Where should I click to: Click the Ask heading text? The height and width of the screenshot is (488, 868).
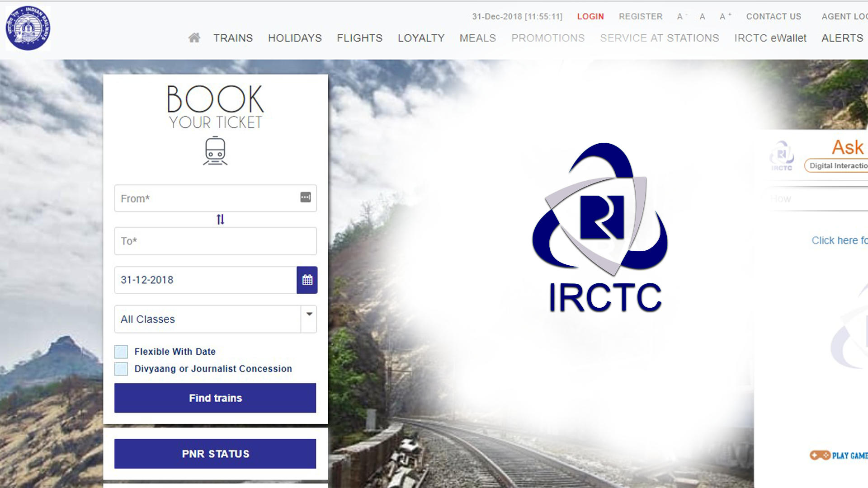(848, 147)
